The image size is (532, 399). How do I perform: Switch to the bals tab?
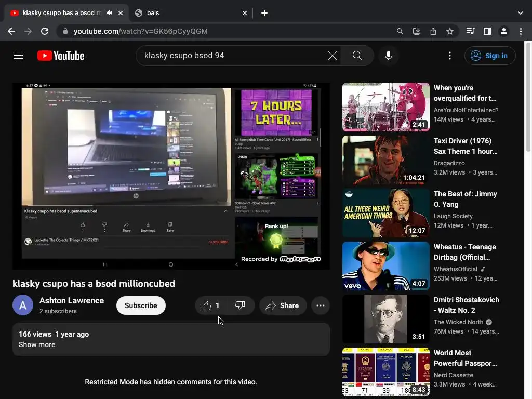click(191, 13)
